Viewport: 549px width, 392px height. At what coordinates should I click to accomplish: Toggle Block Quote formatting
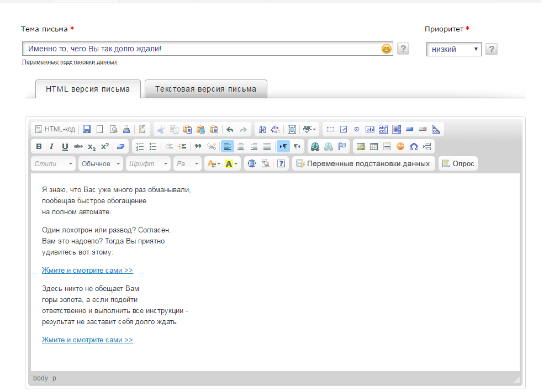198,147
